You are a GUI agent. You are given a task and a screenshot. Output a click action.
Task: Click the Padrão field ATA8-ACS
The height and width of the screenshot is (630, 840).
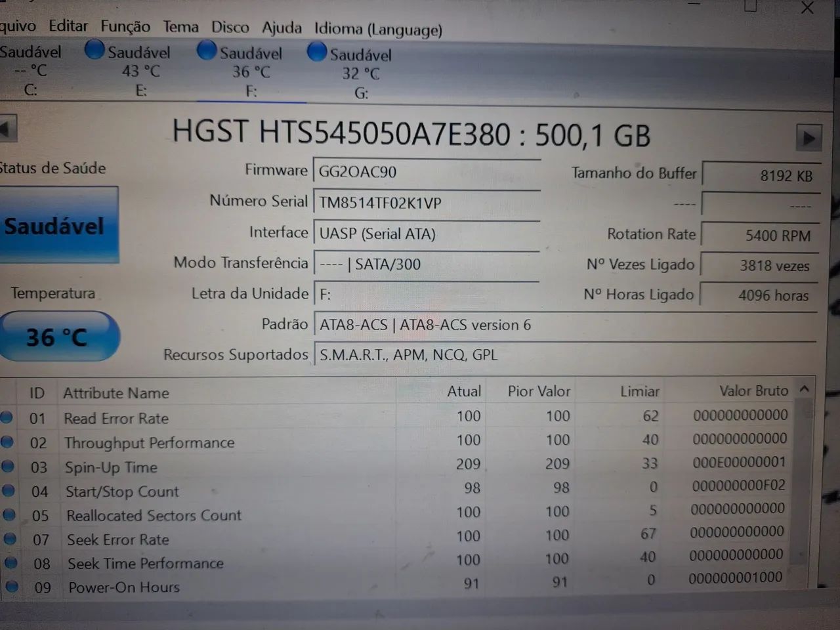(565, 325)
